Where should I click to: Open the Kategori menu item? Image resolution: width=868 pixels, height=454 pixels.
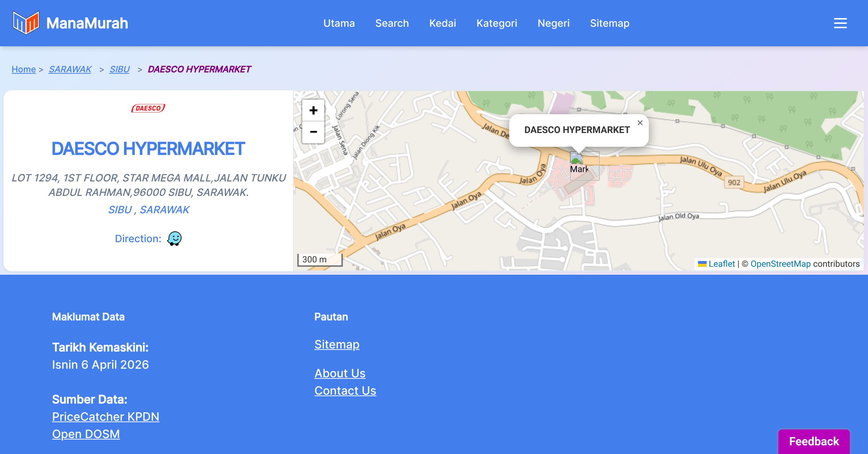(497, 23)
